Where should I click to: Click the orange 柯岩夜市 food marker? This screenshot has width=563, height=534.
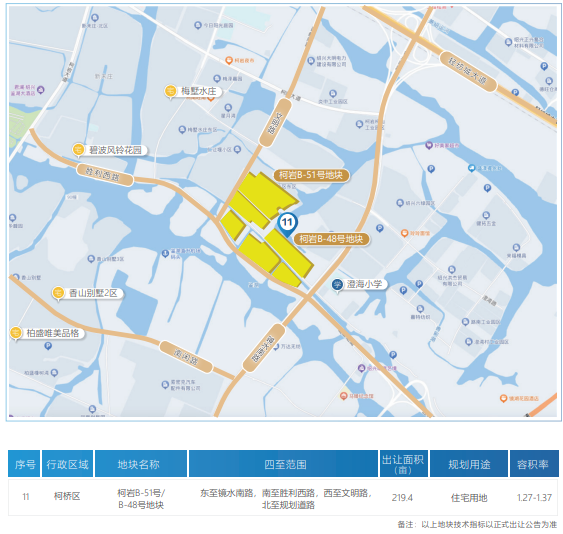coord(229,60)
